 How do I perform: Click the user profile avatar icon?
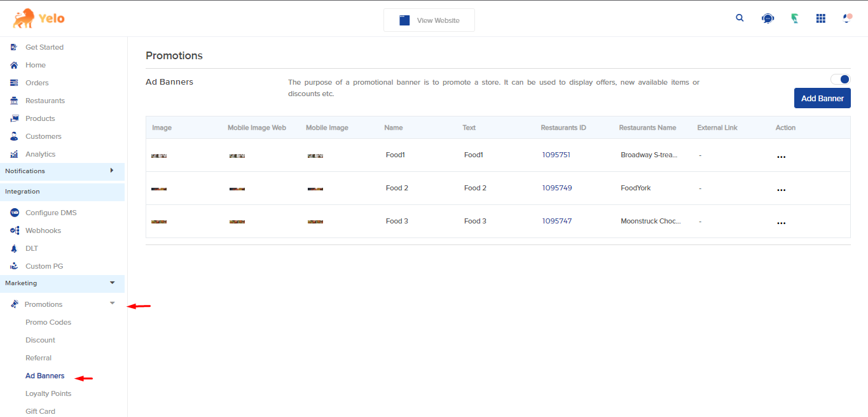(846, 18)
